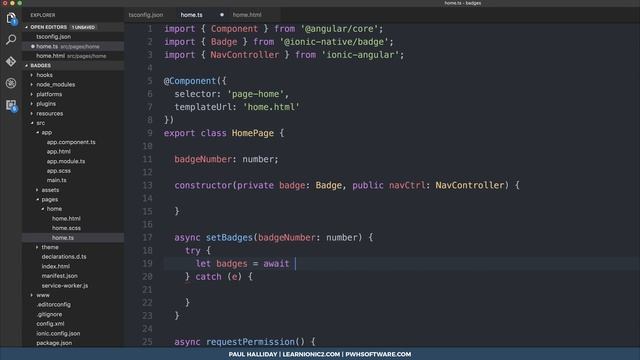Open the Source Control git icon
The width and height of the screenshot is (640, 360).
tap(11, 61)
